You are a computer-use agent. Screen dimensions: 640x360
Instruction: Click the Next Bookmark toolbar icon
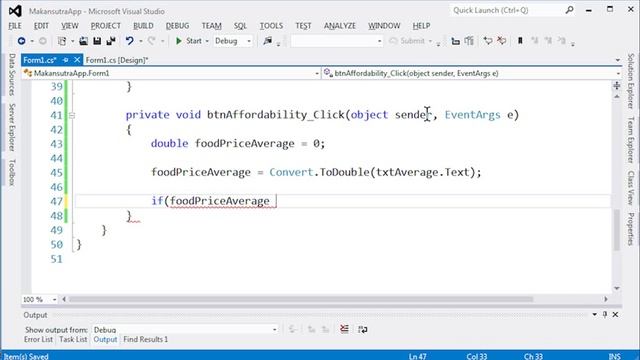coord(548,41)
